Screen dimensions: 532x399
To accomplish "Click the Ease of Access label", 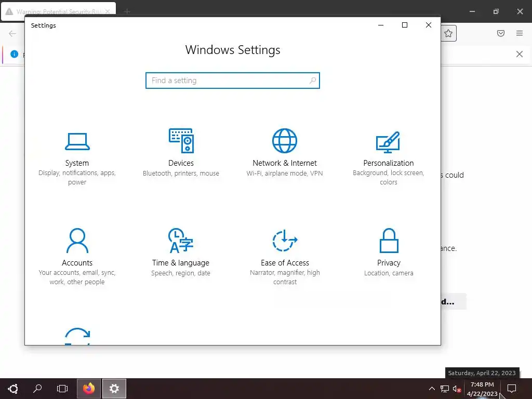I will [285, 263].
